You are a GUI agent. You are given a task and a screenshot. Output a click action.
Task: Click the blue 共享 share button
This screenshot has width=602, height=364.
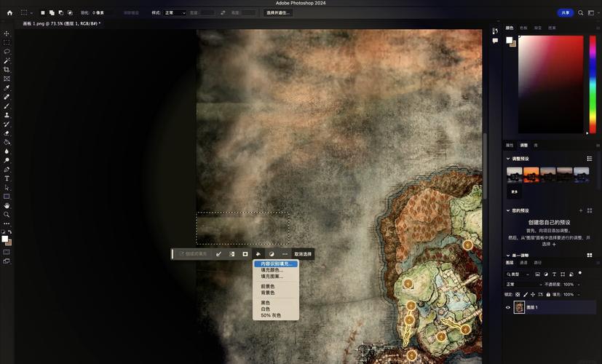point(566,12)
